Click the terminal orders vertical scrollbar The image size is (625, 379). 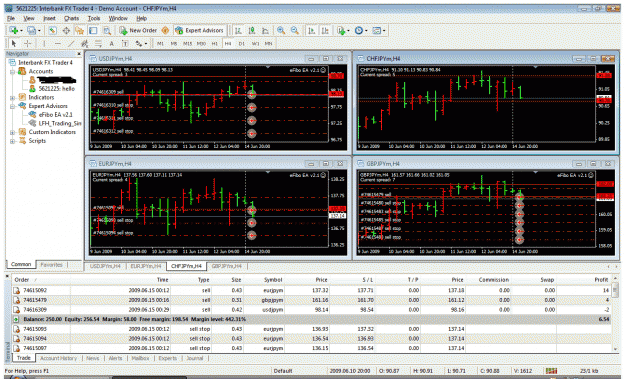(x=615, y=313)
